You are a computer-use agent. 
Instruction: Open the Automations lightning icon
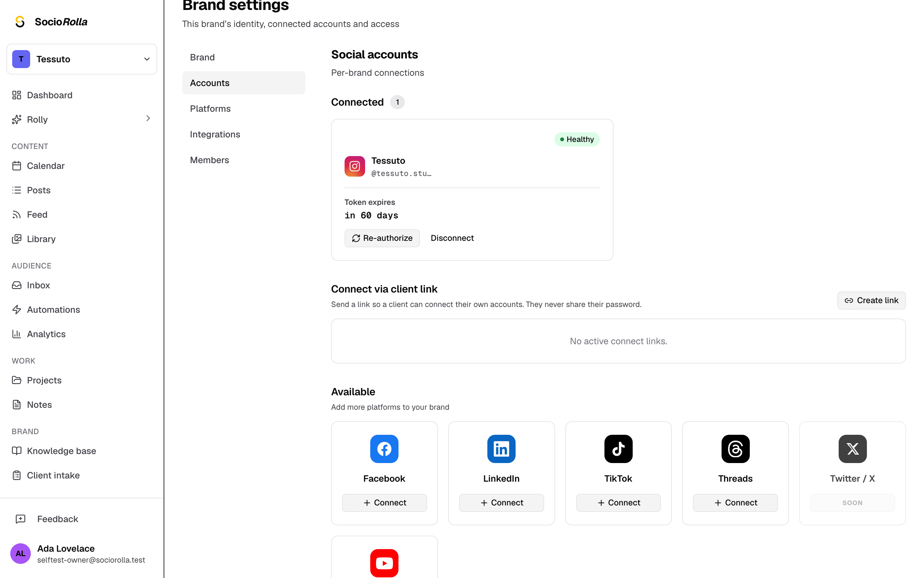(16, 310)
